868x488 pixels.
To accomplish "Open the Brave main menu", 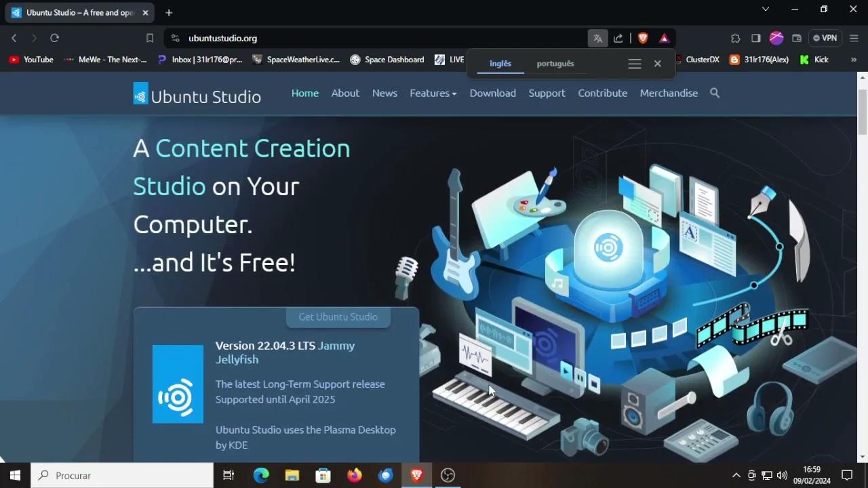I will click(x=854, y=38).
